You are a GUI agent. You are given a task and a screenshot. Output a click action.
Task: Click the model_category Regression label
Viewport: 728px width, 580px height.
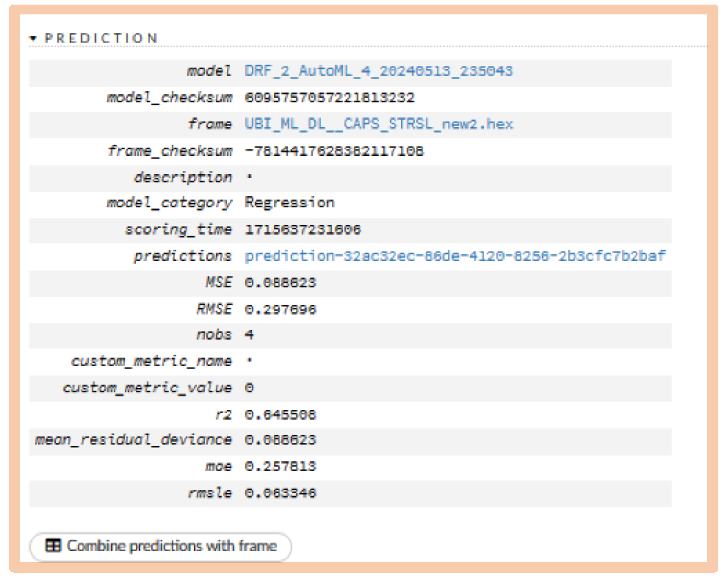[x=290, y=203]
